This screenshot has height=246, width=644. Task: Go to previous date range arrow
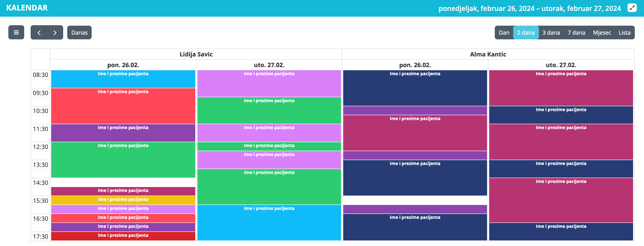coord(39,33)
